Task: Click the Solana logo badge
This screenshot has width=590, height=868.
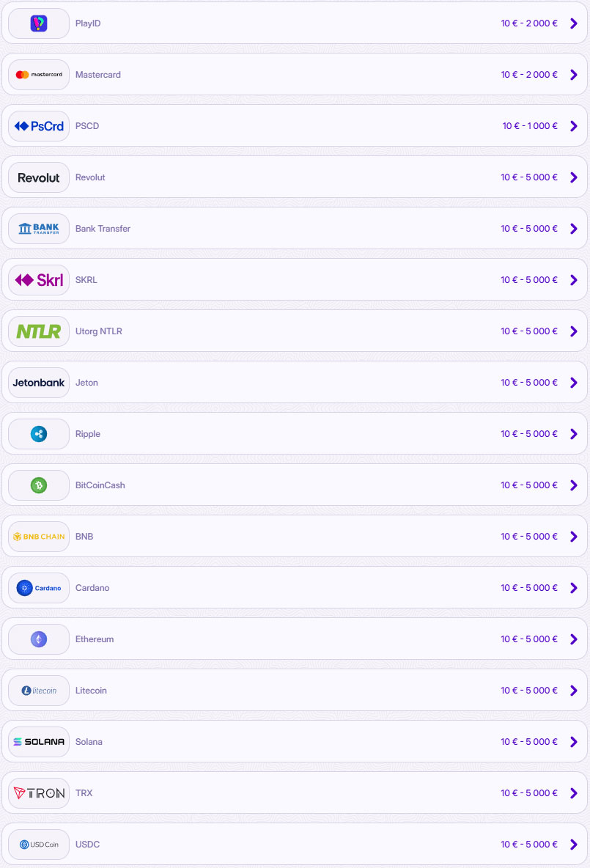Action: point(39,742)
